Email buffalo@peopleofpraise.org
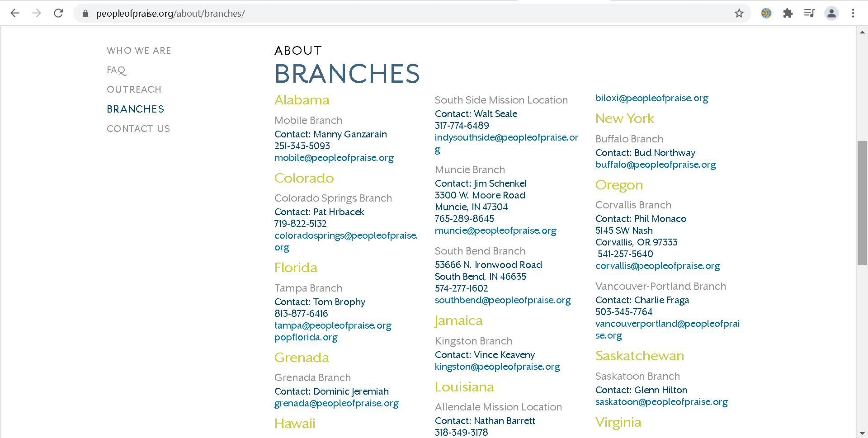 click(656, 165)
